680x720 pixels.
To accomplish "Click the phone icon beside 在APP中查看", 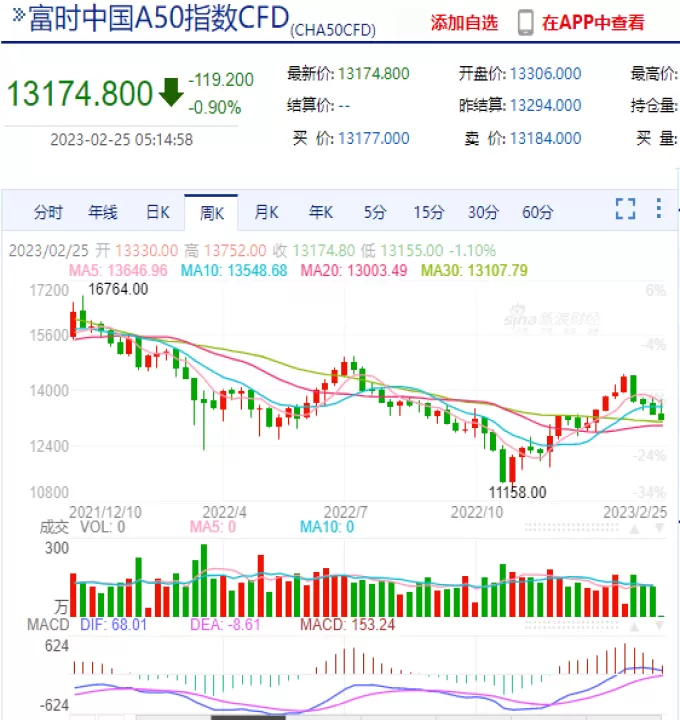I will coord(526,22).
